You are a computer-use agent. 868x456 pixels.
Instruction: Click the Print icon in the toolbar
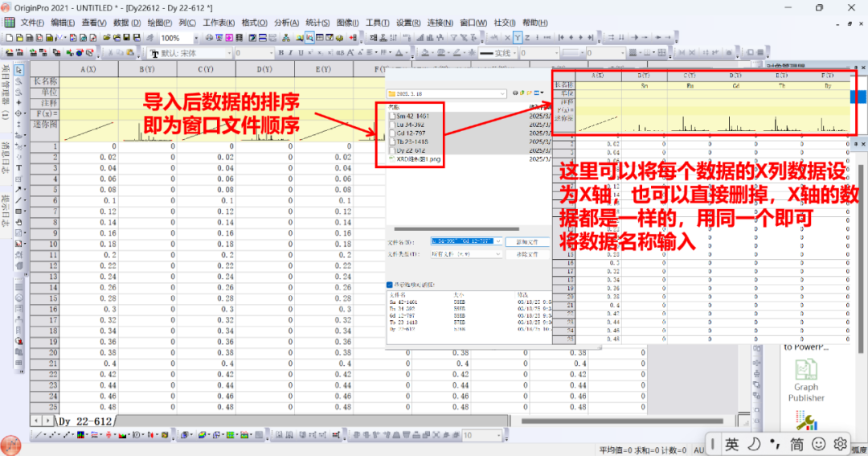(x=209, y=38)
